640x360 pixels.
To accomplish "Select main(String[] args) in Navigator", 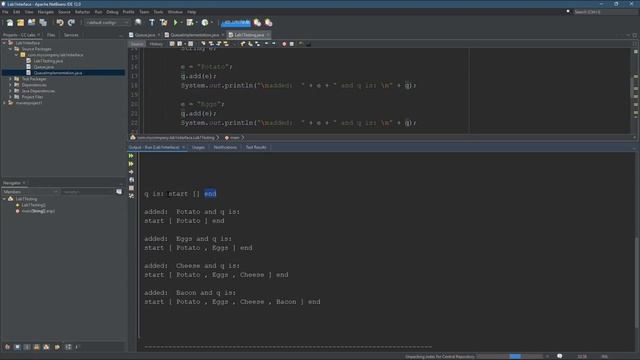I will click(x=38, y=211).
